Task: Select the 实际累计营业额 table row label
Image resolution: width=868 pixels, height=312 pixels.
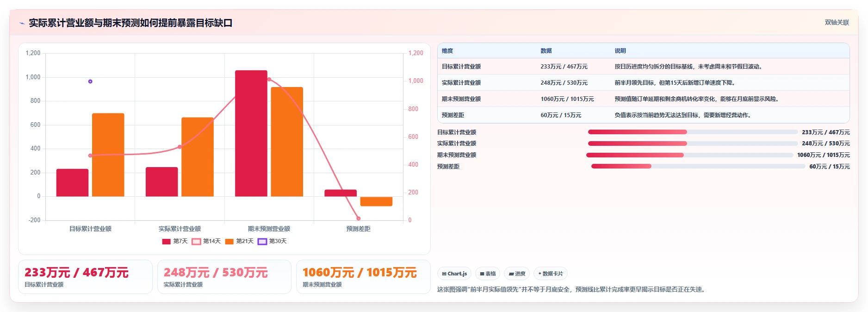Action: click(461, 83)
